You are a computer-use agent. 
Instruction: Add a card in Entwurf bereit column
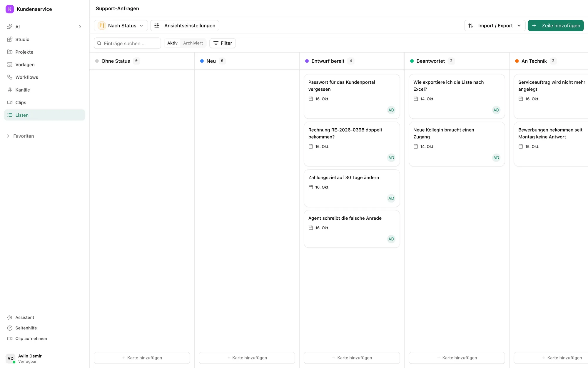click(352, 358)
